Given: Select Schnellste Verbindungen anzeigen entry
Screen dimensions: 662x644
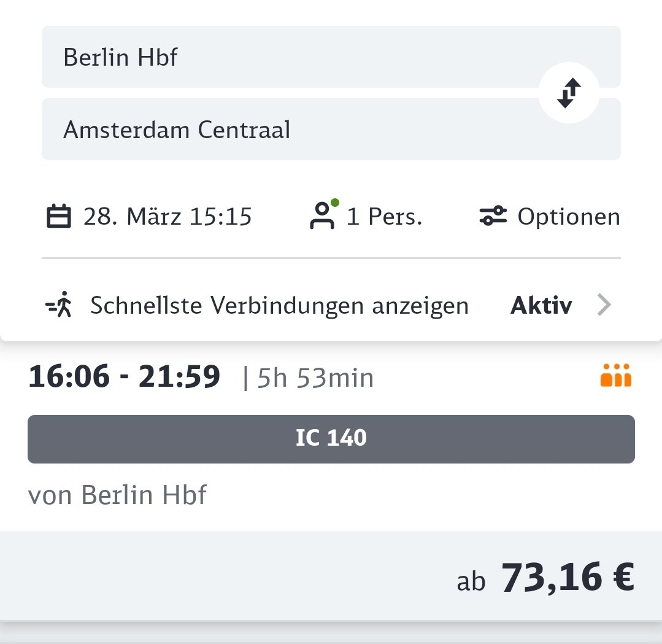Looking at the screenshot, I should pyautogui.click(x=279, y=305).
